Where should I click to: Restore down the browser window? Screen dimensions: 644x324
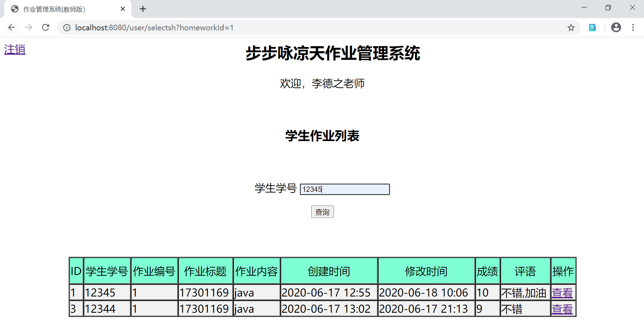pyautogui.click(x=608, y=8)
